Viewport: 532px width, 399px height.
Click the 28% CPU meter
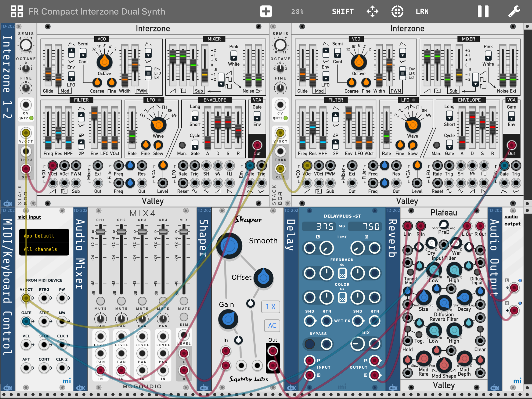pyautogui.click(x=297, y=11)
